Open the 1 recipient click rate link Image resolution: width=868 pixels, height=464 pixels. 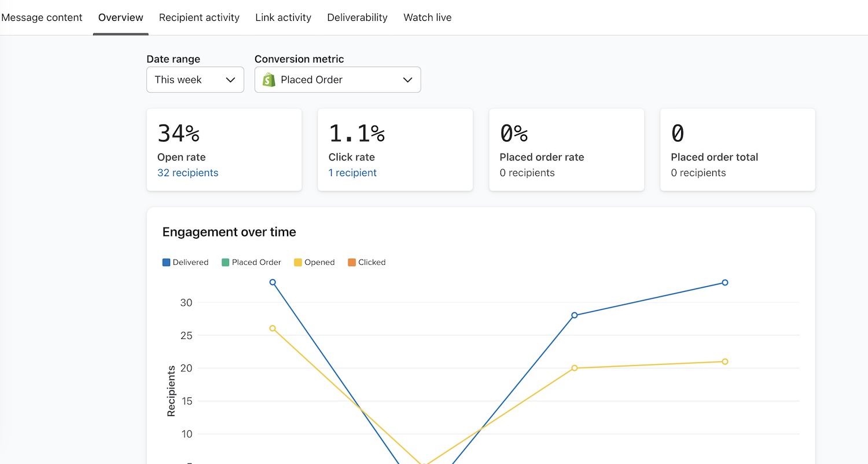point(352,173)
